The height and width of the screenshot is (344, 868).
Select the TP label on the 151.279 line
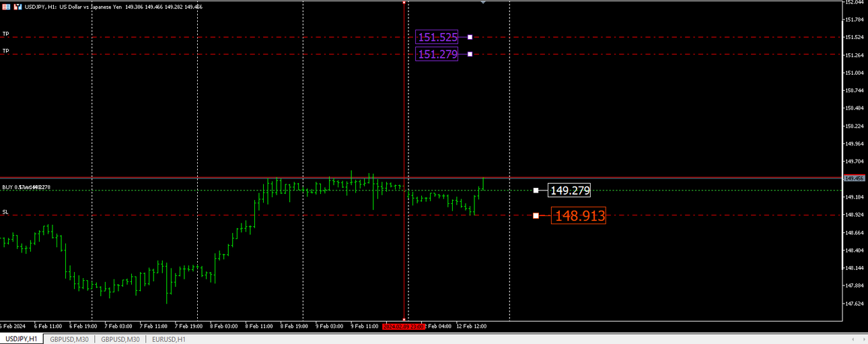6,50
